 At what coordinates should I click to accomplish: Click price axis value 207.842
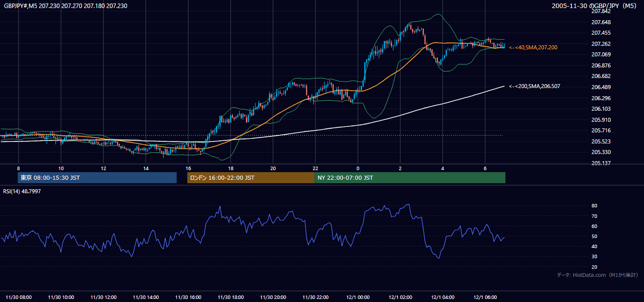(601, 11)
